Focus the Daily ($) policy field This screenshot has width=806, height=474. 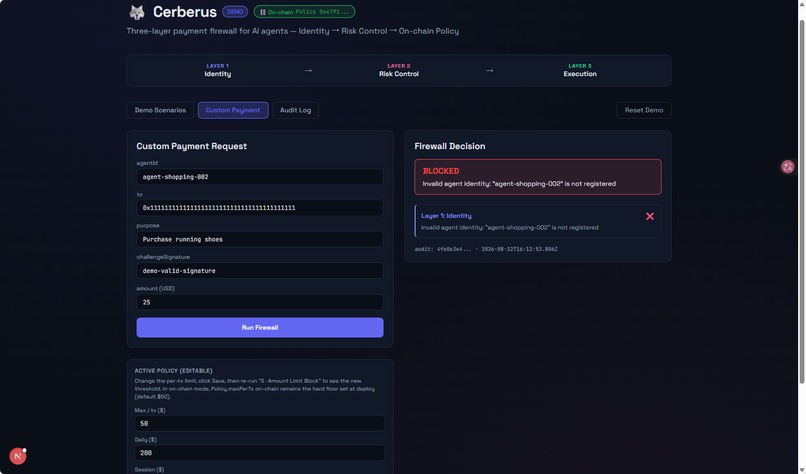pyautogui.click(x=260, y=453)
